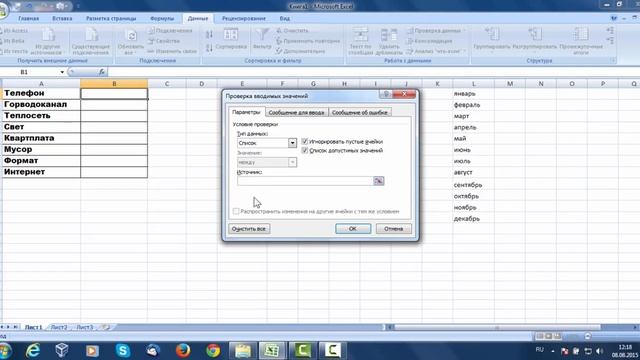Open the Из других источников menu
This screenshot has height=360, width=640.
pos(47,41)
